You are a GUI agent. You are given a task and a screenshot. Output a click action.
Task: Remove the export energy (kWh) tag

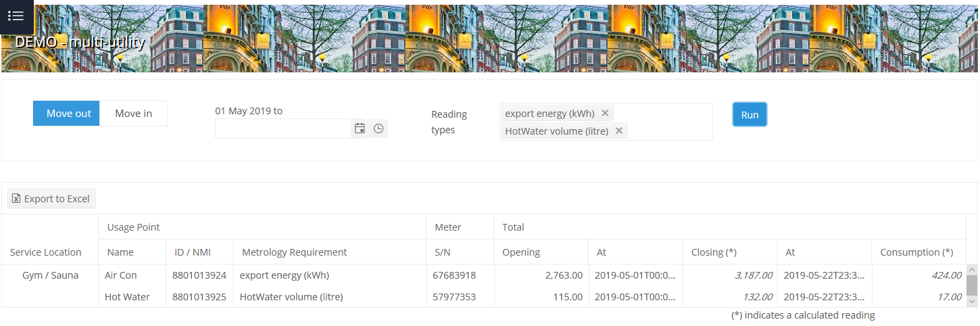pos(605,113)
